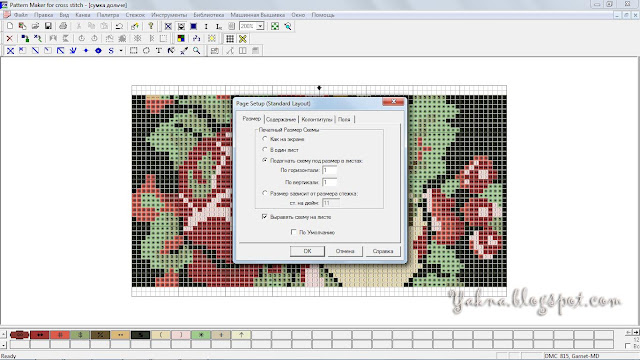Toggle 'Выровнять схему на листе' checkbox
The height and width of the screenshot is (360, 640).
tap(264, 217)
